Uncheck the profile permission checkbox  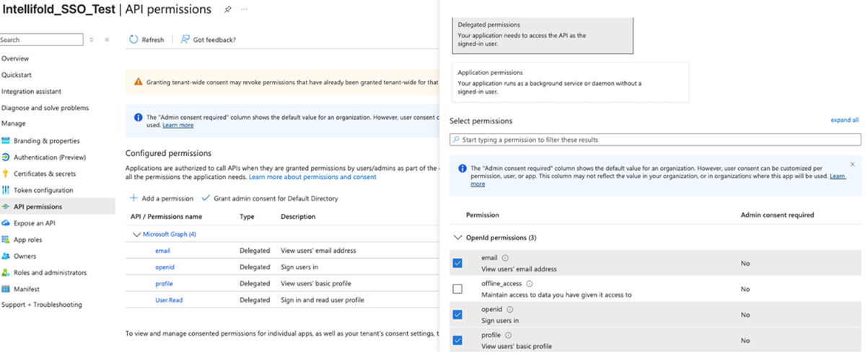coord(457,340)
